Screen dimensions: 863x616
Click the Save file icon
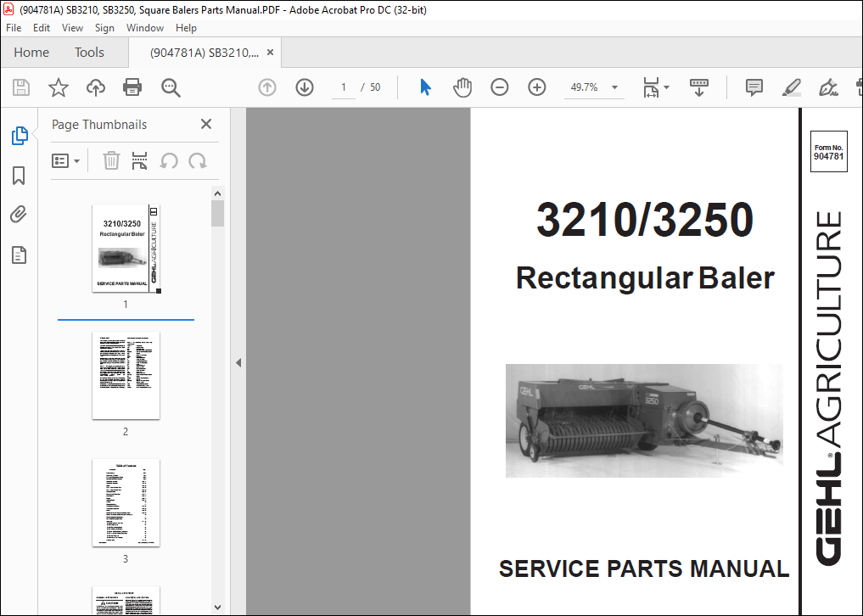pyautogui.click(x=21, y=87)
